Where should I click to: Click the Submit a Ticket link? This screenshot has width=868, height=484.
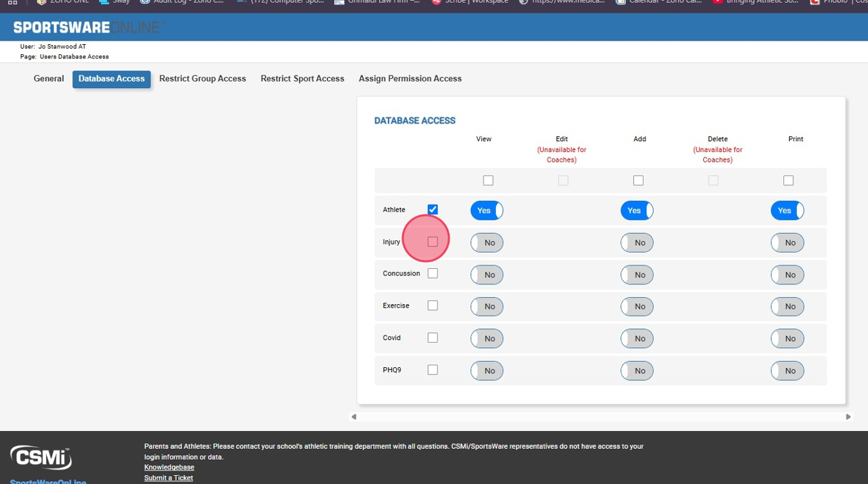pos(168,478)
